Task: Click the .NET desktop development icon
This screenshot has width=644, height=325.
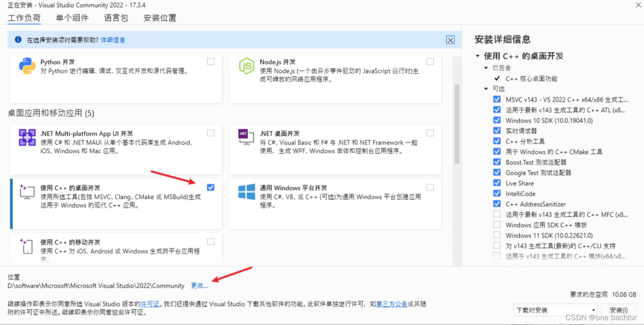Action: click(x=247, y=137)
